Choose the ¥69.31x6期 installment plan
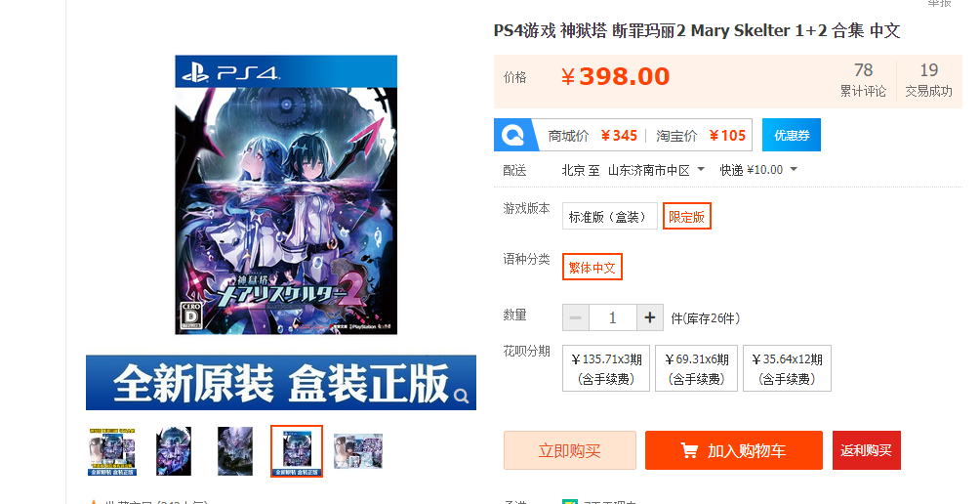Screen dimensions: 980x504 pyautogui.click(x=696, y=368)
